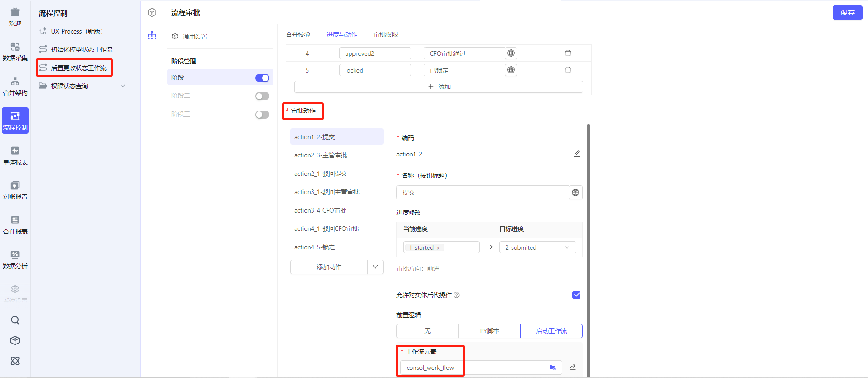The image size is (868, 378).
Task: Expand the 添加动作 dropdown arrow
Action: [x=375, y=267]
